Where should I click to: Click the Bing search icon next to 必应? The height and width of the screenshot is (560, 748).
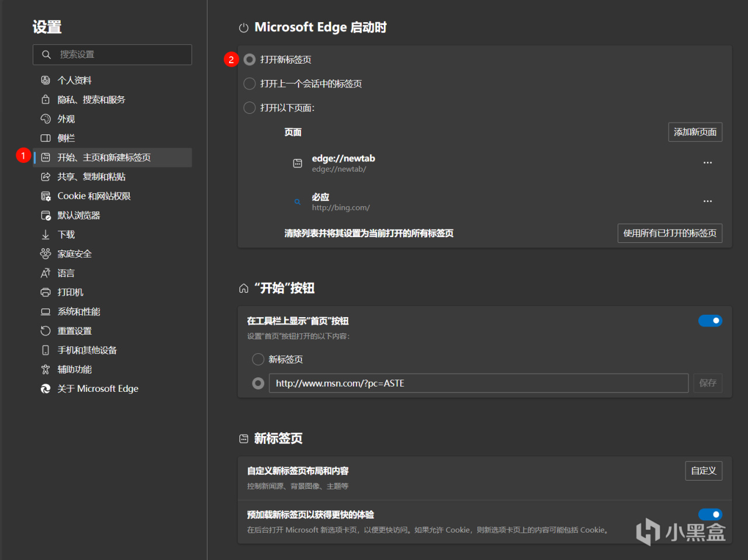[x=297, y=202]
